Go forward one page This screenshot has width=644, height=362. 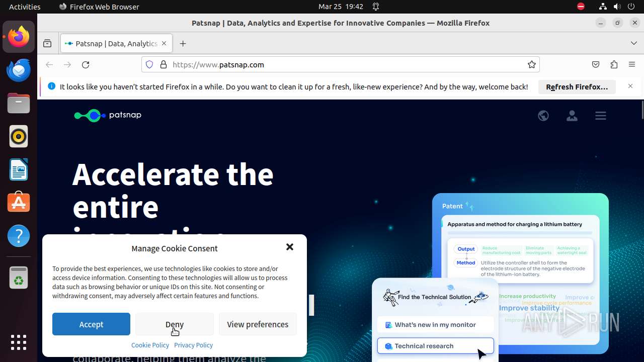[x=67, y=64]
